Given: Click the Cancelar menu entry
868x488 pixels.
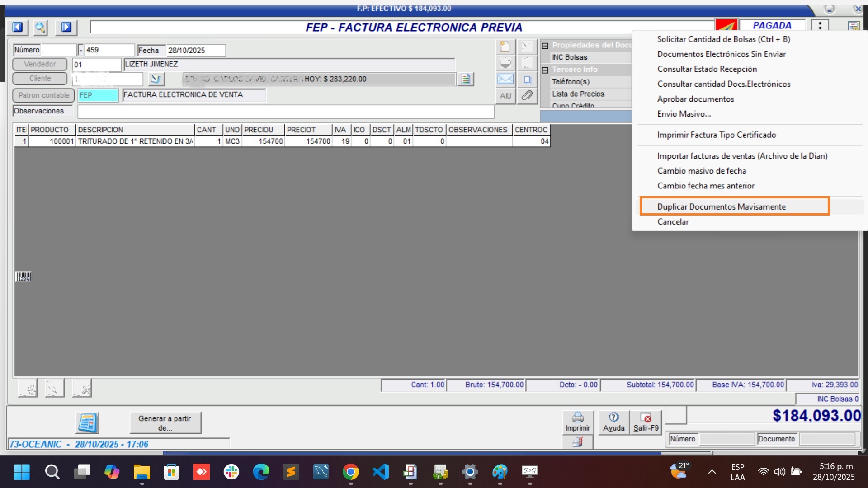Looking at the screenshot, I should click(673, 222).
